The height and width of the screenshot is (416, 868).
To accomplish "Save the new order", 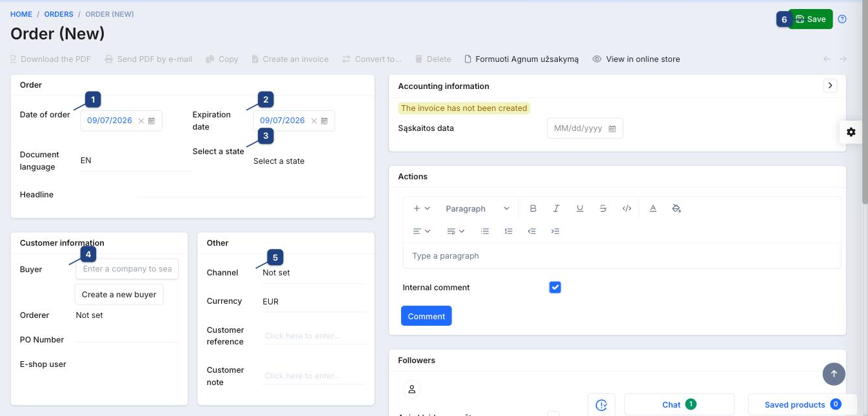I will (811, 19).
